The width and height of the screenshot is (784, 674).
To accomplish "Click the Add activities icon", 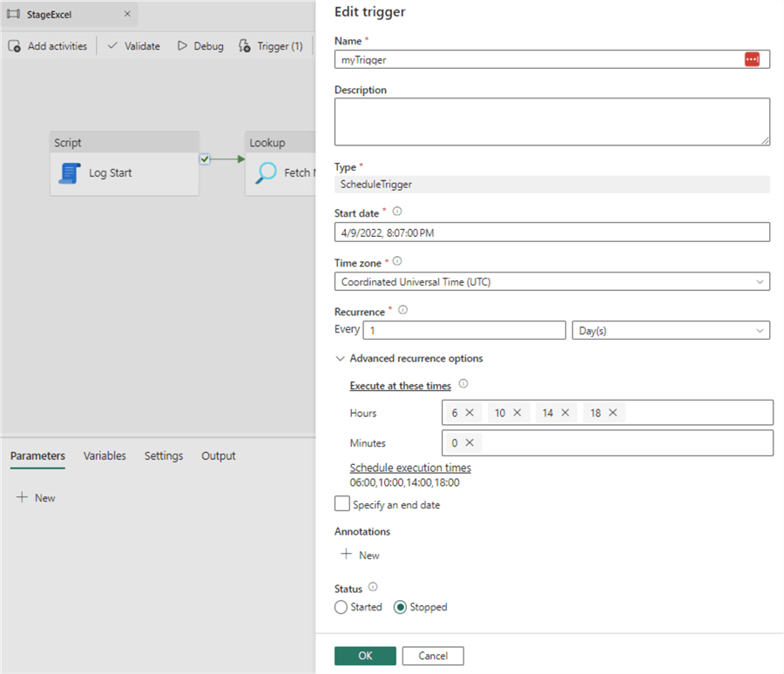I will [15, 46].
